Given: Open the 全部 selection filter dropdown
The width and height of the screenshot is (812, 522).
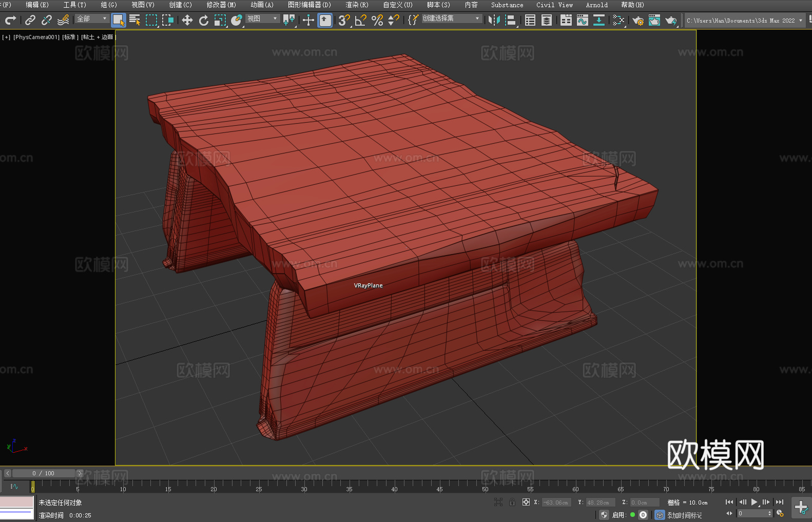Looking at the screenshot, I should pos(92,18).
